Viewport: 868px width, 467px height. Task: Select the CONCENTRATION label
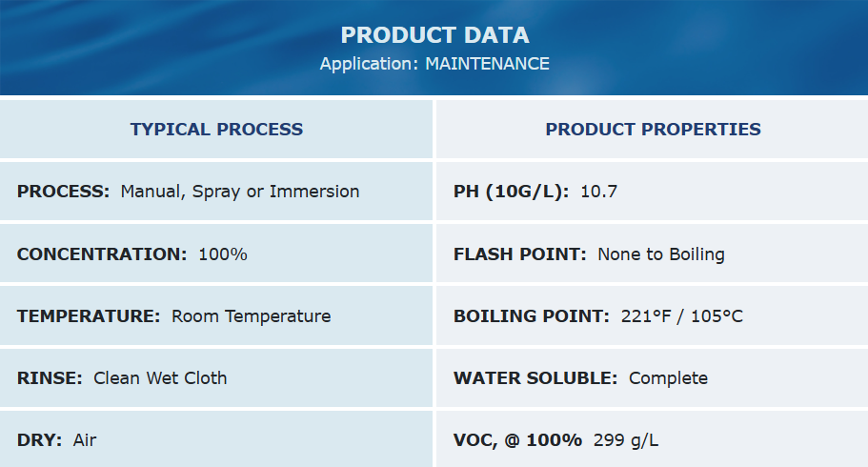point(102,254)
